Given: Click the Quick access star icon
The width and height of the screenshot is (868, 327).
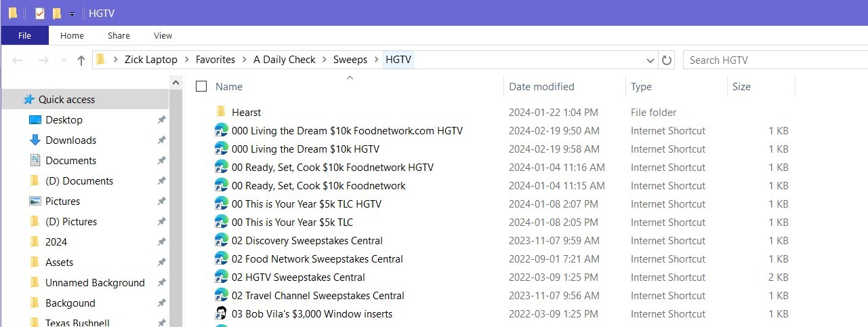Looking at the screenshot, I should pyautogui.click(x=28, y=99).
